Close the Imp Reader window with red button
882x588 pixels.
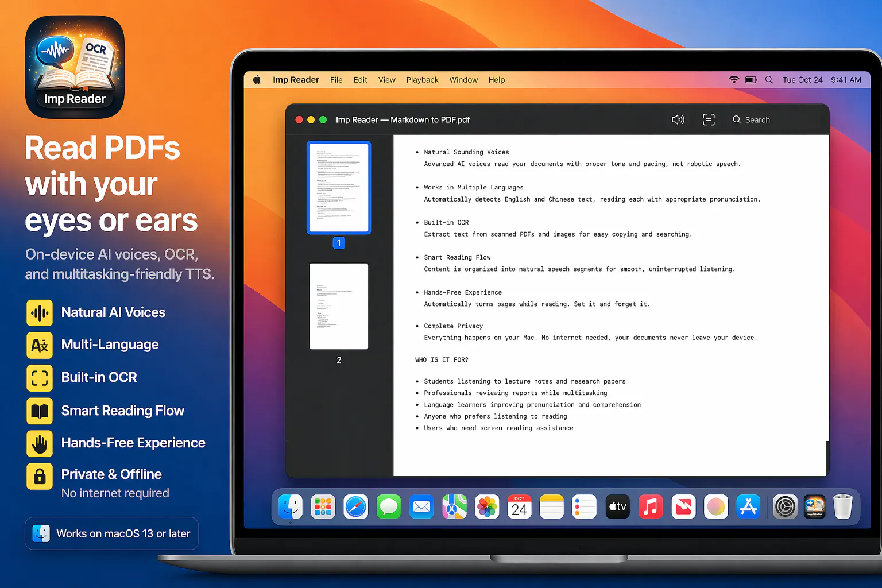click(299, 119)
